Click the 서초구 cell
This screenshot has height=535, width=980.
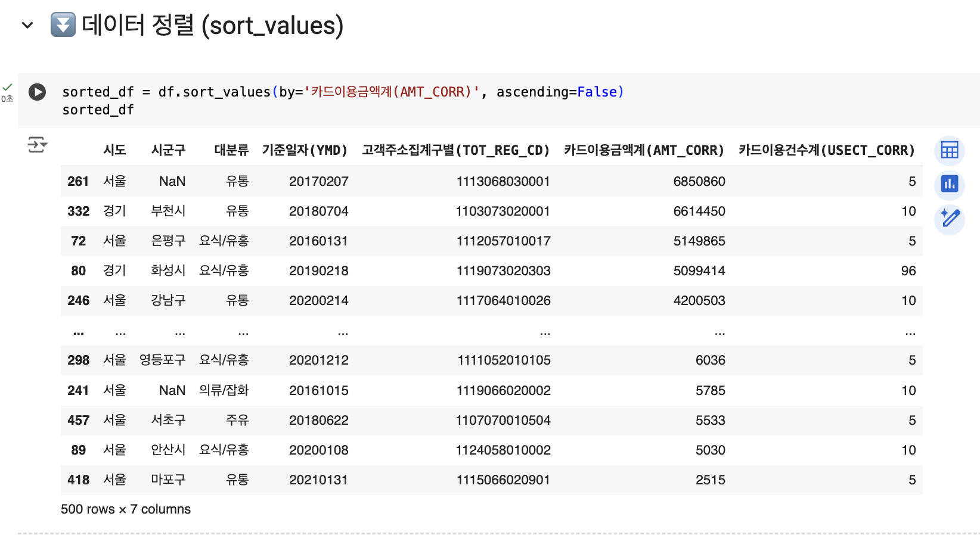tap(168, 420)
